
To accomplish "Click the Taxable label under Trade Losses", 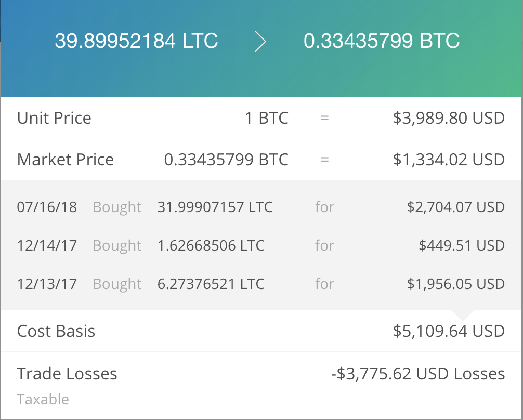I will click(43, 399).
